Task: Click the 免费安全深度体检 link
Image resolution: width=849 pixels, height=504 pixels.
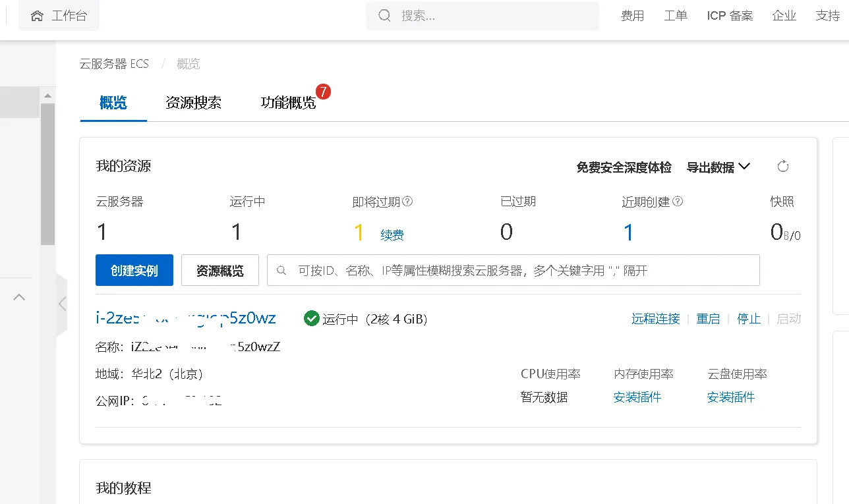Action: click(x=624, y=167)
